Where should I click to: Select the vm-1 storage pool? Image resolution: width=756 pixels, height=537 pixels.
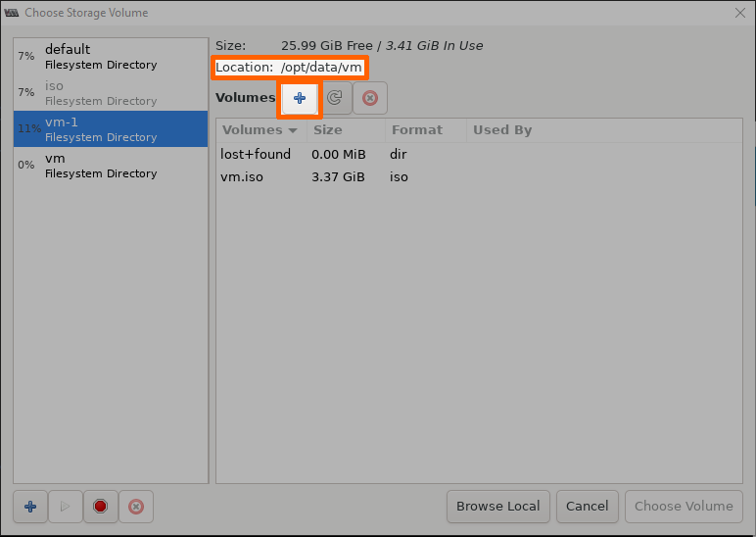(x=111, y=129)
